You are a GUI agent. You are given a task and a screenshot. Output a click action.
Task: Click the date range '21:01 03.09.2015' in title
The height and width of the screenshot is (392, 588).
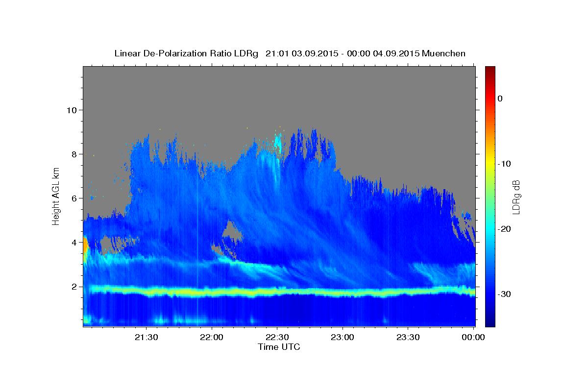tap(301, 53)
